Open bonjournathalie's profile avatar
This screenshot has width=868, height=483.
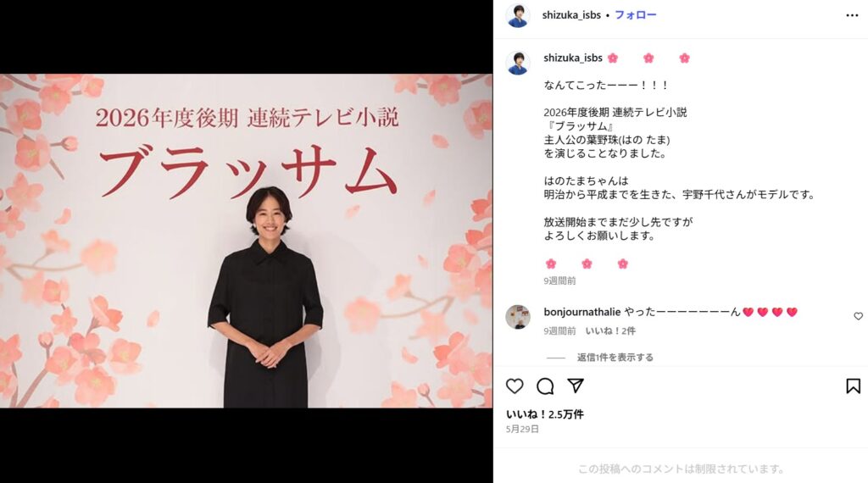click(x=518, y=317)
